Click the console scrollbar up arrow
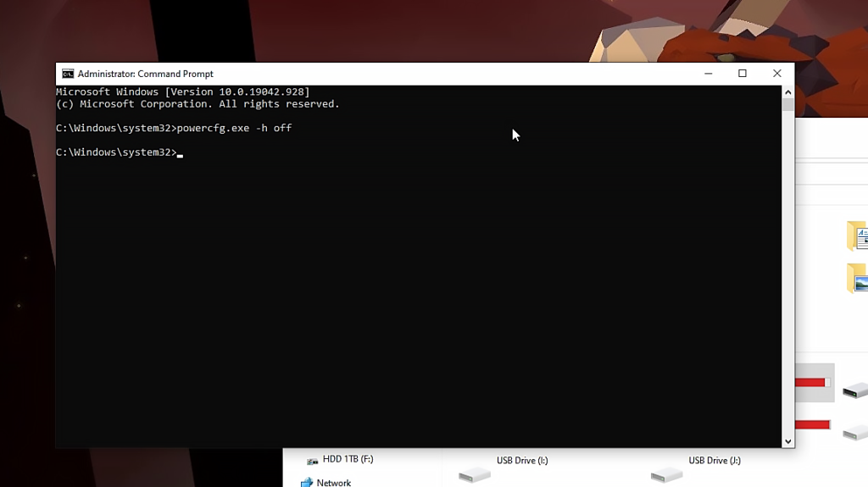This screenshot has width=868, height=487. click(x=787, y=91)
